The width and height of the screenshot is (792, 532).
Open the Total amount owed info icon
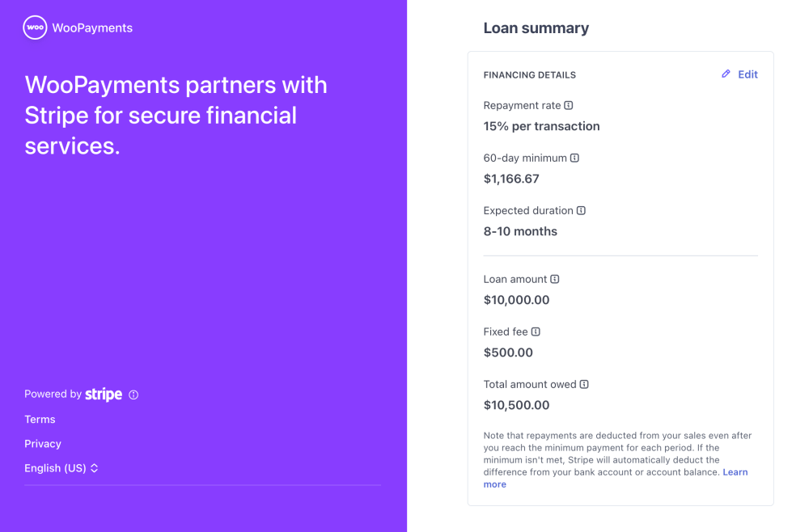pos(584,384)
